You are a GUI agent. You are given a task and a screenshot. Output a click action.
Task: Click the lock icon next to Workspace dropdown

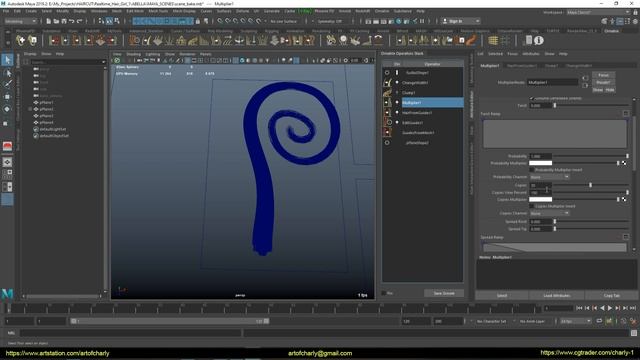coord(635,12)
